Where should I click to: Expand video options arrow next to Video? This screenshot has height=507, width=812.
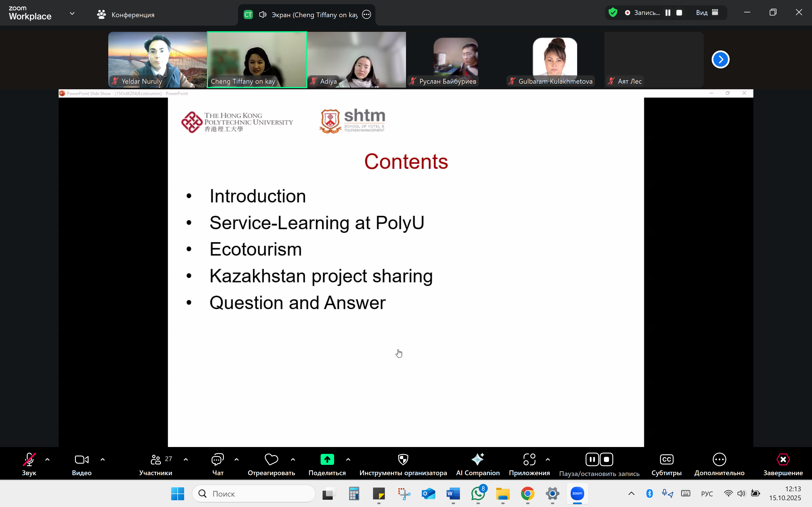103,460
